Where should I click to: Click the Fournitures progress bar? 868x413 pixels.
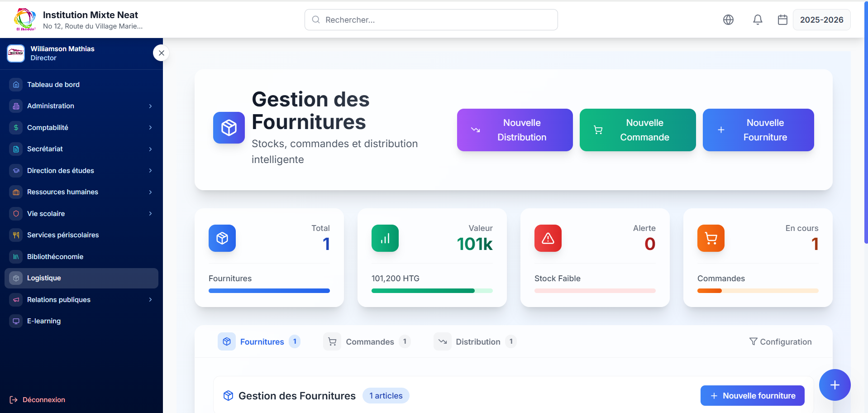coord(269,290)
